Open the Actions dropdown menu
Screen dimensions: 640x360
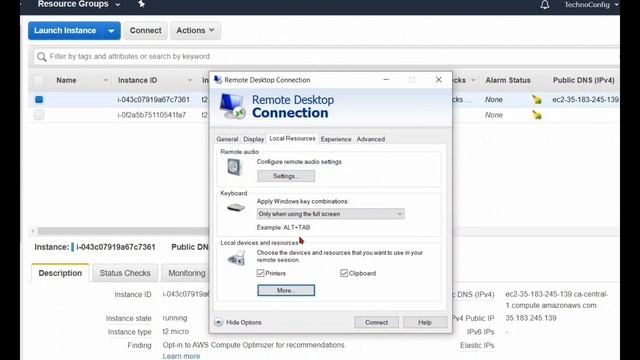pyautogui.click(x=196, y=31)
